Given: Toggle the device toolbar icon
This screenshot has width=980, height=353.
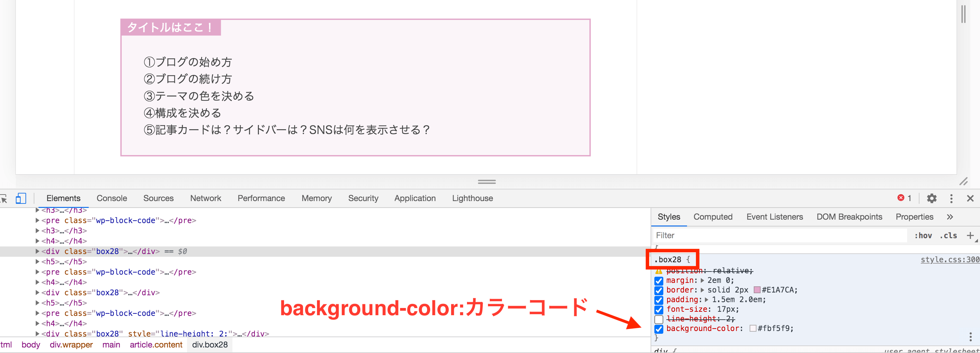Looking at the screenshot, I should (x=21, y=199).
